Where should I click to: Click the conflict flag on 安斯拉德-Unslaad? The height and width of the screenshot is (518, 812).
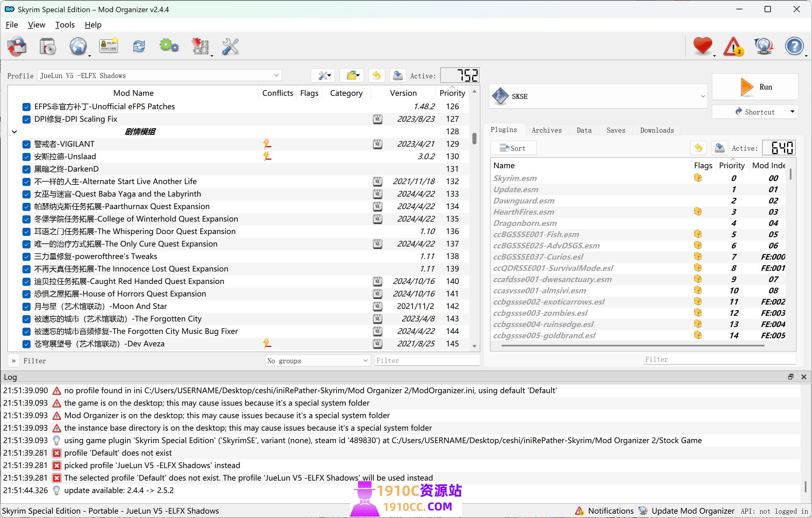coord(267,157)
